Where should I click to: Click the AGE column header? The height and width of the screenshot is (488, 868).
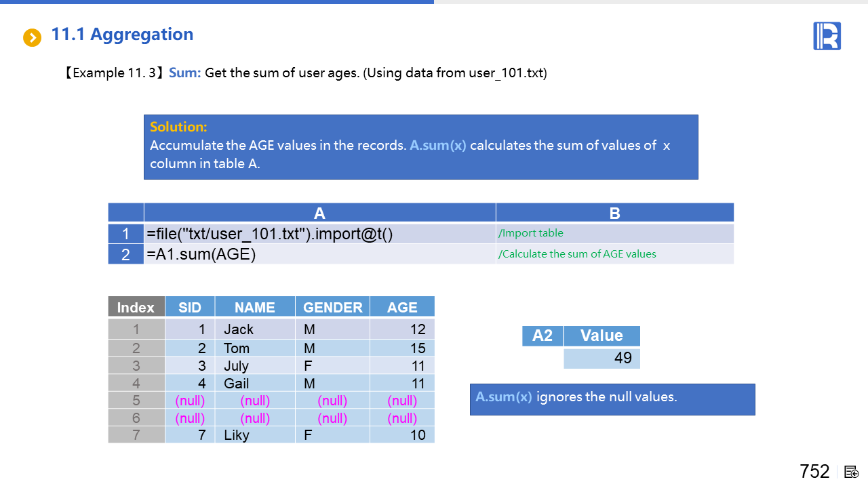pos(402,307)
